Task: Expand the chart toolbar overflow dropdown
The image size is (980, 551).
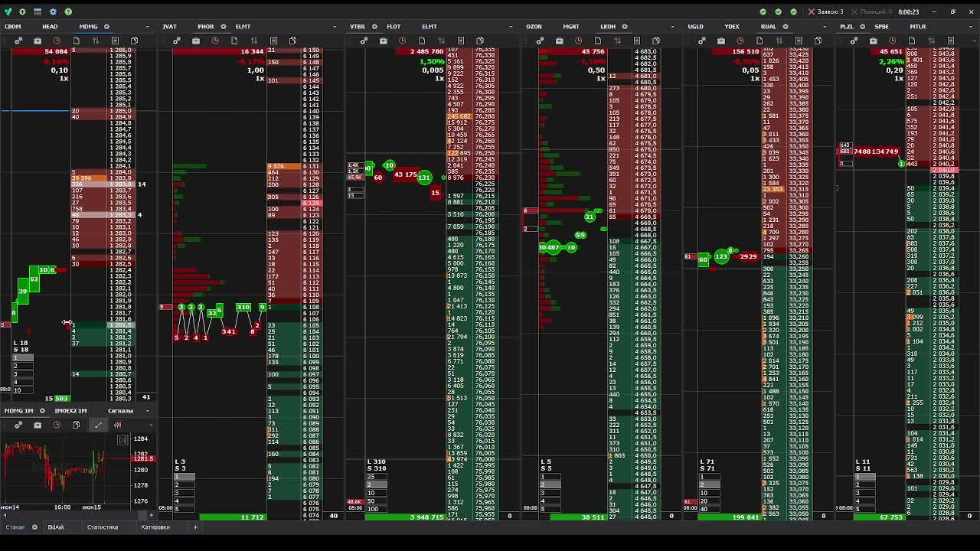Action: (151, 425)
